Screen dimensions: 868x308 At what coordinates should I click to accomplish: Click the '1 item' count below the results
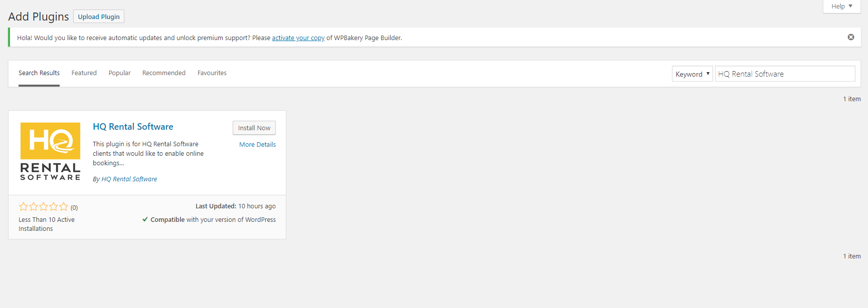pyautogui.click(x=851, y=256)
